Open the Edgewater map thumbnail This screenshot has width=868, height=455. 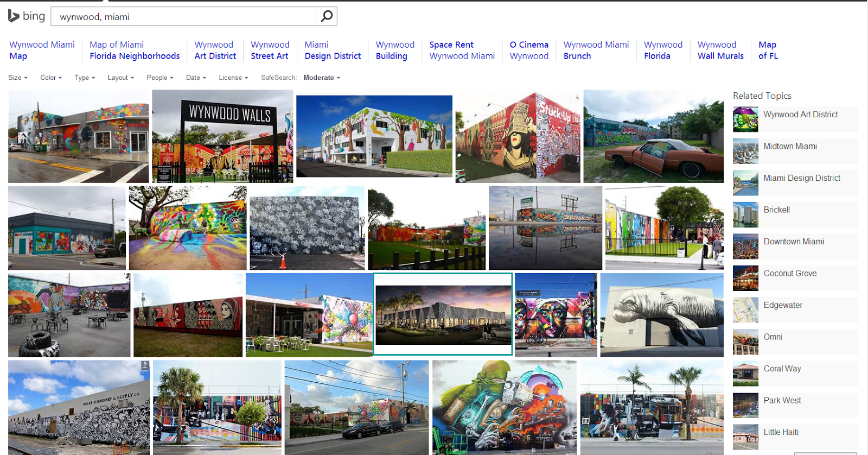[x=745, y=310]
